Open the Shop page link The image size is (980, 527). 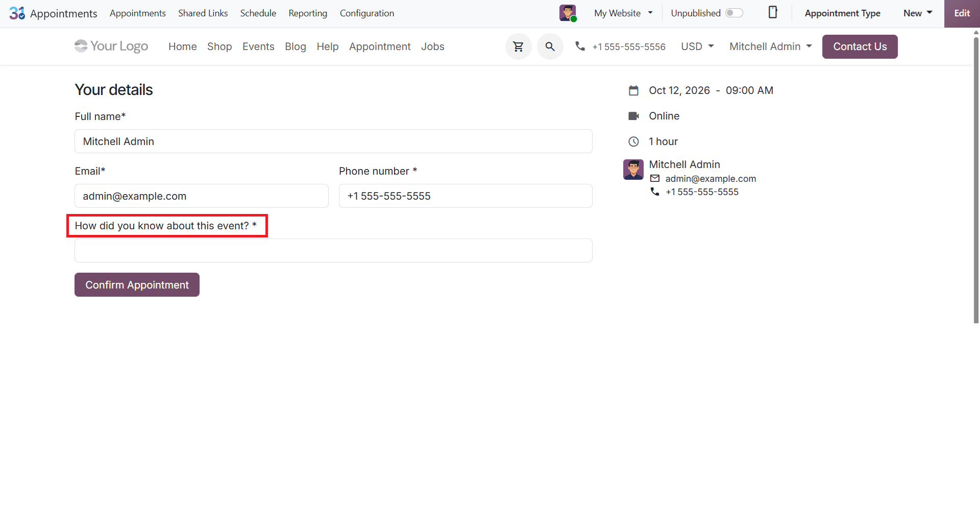coord(219,46)
